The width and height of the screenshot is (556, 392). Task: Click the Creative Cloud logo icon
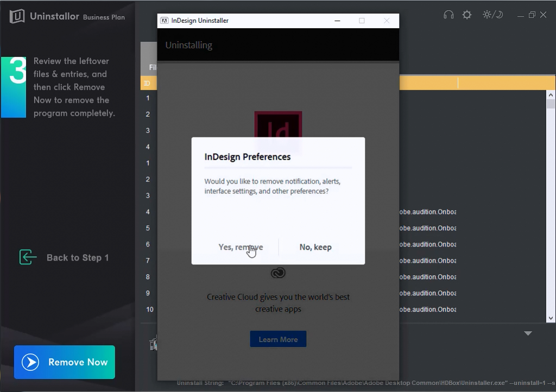tap(278, 273)
